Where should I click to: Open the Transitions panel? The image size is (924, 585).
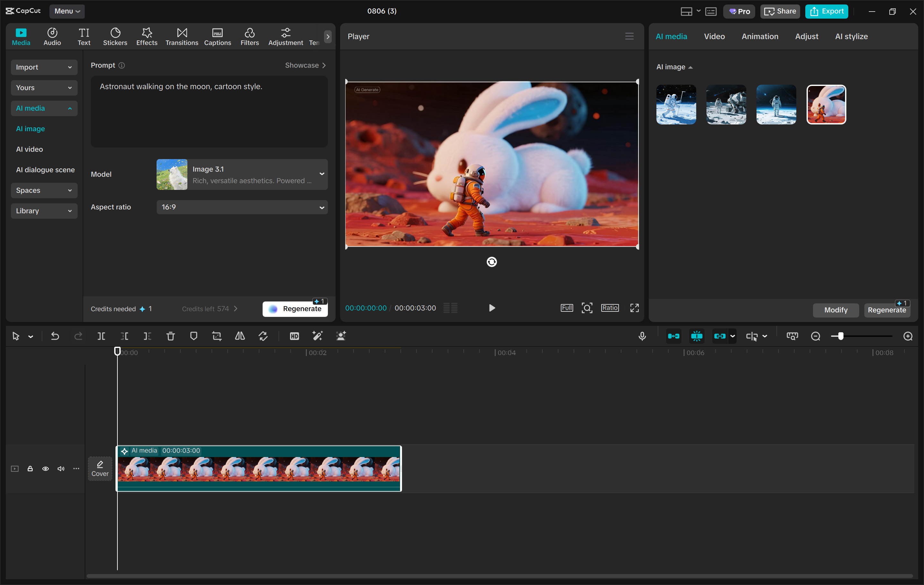coord(182,37)
